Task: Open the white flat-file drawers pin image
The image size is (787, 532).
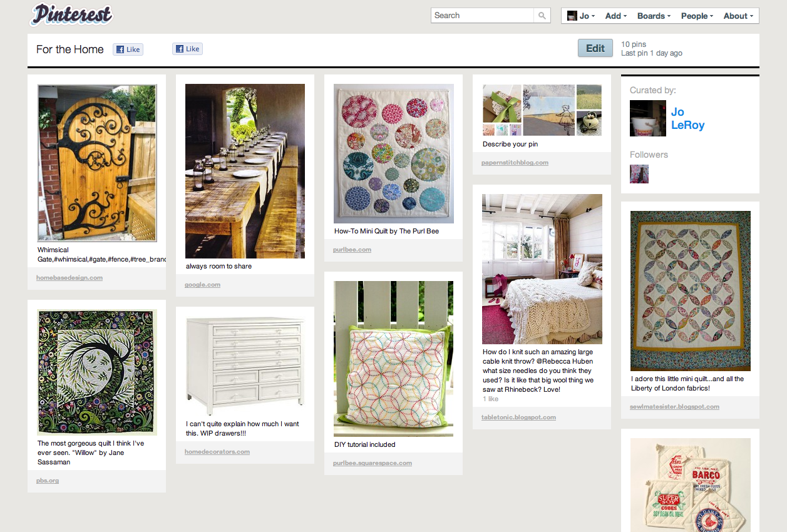Action: (245, 363)
